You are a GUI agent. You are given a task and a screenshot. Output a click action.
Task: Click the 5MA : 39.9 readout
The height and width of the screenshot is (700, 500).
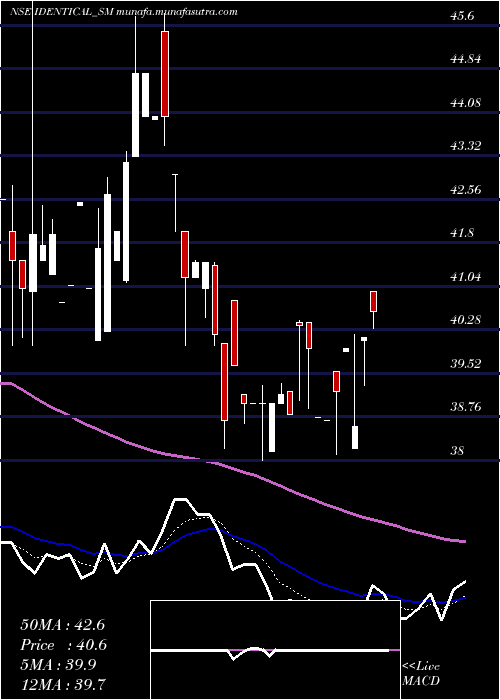pyautogui.click(x=58, y=665)
